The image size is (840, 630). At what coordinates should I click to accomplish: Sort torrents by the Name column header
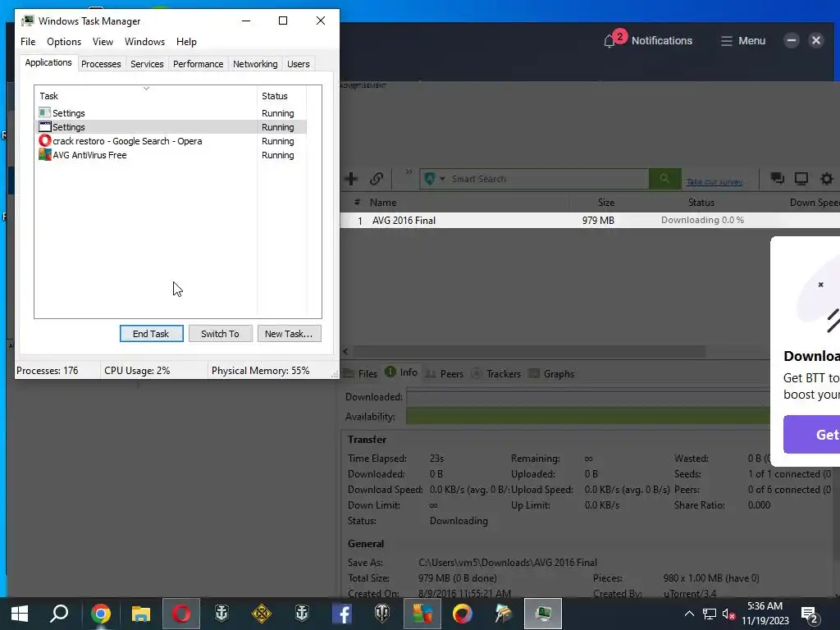point(467,203)
